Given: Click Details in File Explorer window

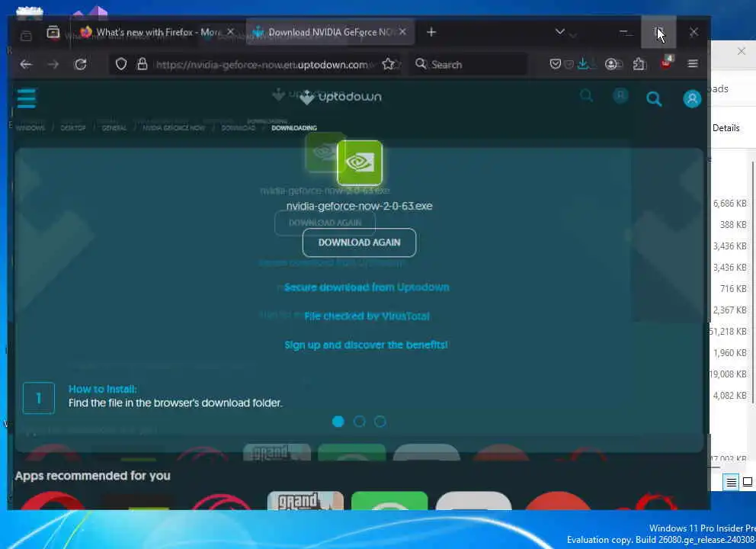Looking at the screenshot, I should [x=726, y=128].
